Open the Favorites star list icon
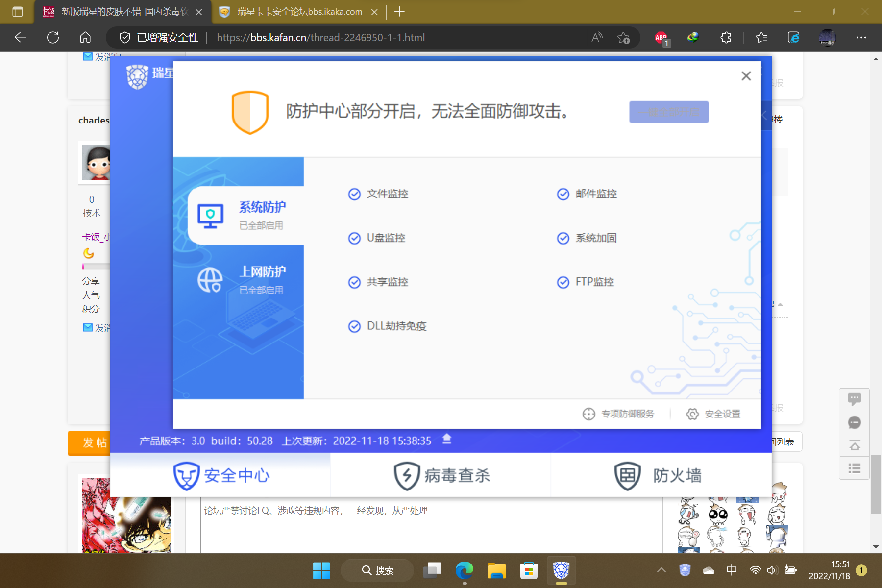Viewport: 882px width, 588px height. click(761, 38)
